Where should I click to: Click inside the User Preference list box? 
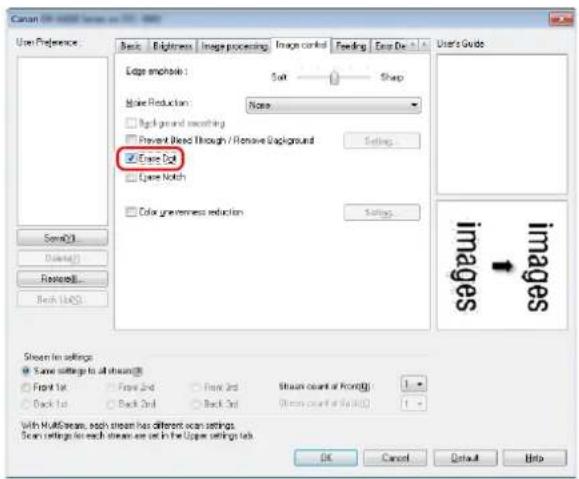pyautogui.click(x=62, y=141)
